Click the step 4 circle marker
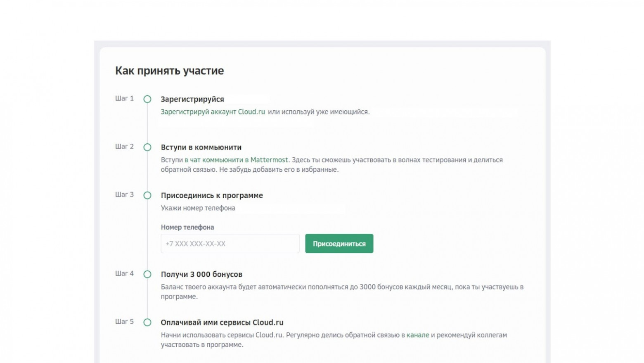The height and width of the screenshot is (363, 644). click(147, 274)
